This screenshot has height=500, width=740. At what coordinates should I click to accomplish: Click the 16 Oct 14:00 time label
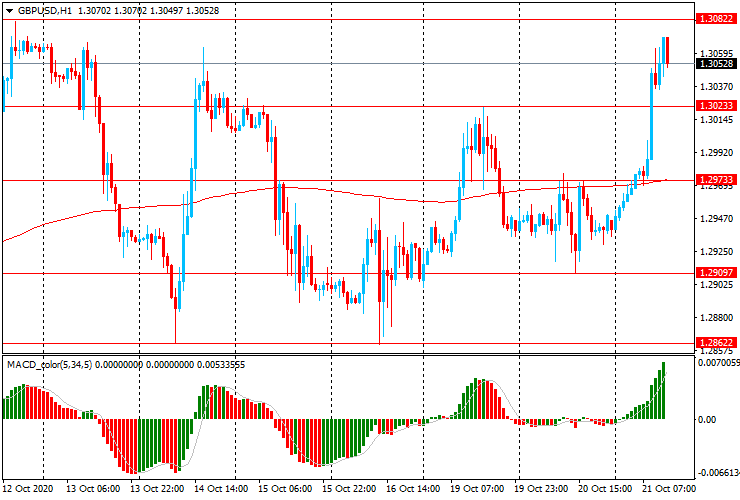click(x=413, y=489)
